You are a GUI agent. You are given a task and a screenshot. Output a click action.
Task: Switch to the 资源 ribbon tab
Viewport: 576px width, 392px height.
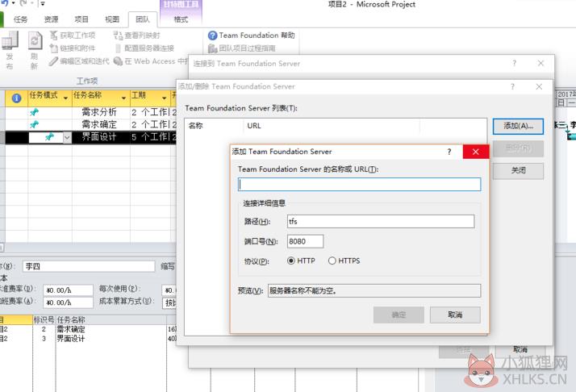(51, 19)
